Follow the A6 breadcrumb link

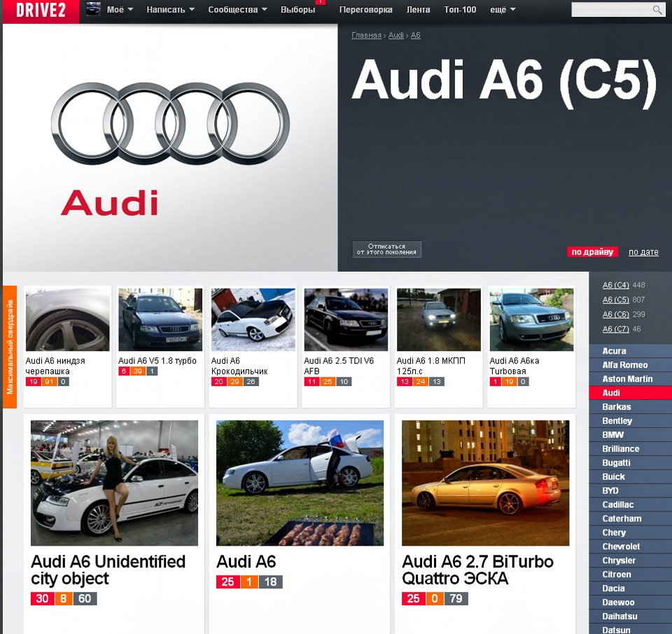(x=415, y=35)
